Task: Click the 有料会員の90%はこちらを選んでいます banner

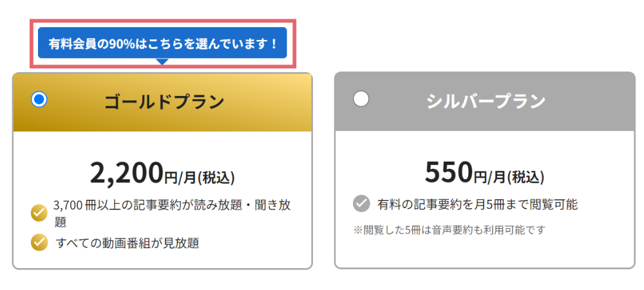Action: click(x=162, y=43)
